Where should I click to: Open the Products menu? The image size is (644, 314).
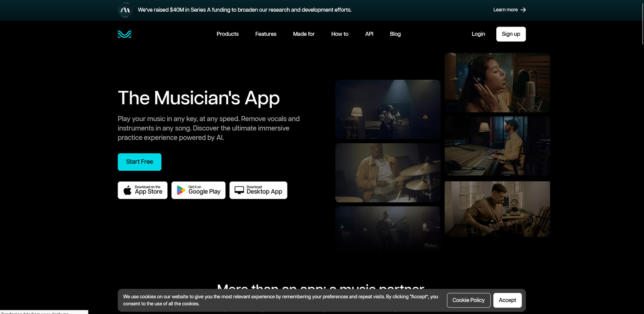coord(227,34)
